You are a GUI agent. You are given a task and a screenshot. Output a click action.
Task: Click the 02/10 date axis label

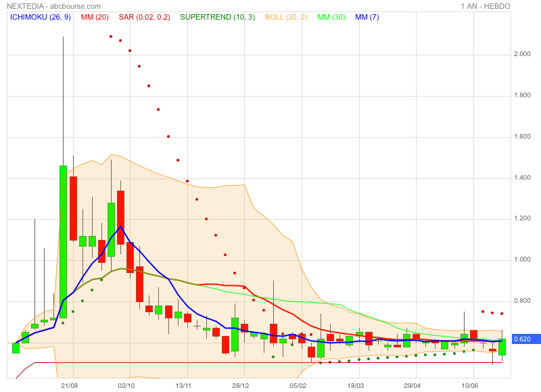(126, 385)
